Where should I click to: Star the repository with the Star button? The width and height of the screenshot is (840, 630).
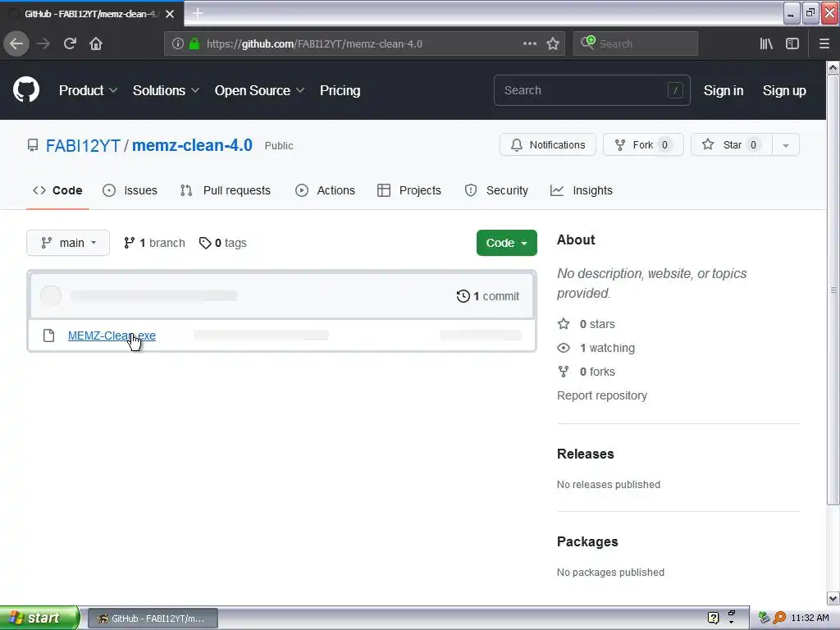pos(732,144)
